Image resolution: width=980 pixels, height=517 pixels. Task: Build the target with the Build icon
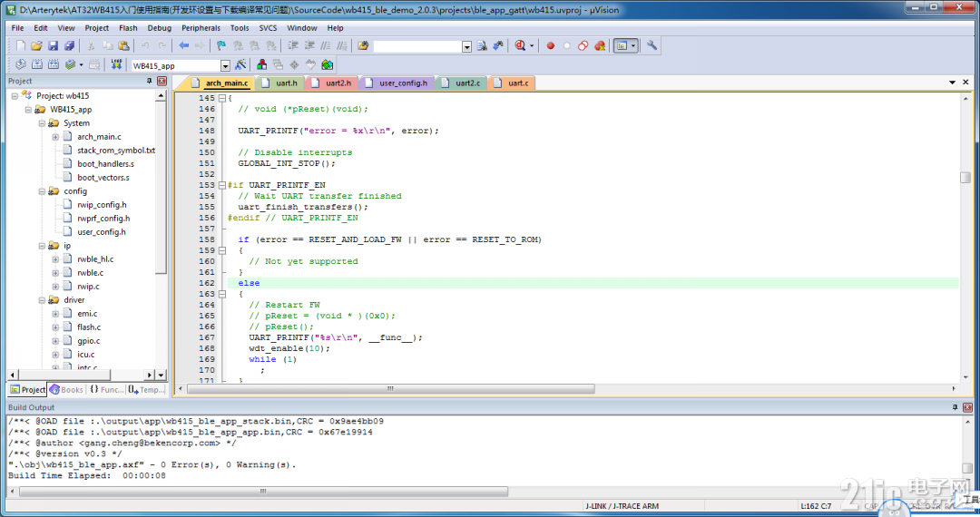(37, 64)
